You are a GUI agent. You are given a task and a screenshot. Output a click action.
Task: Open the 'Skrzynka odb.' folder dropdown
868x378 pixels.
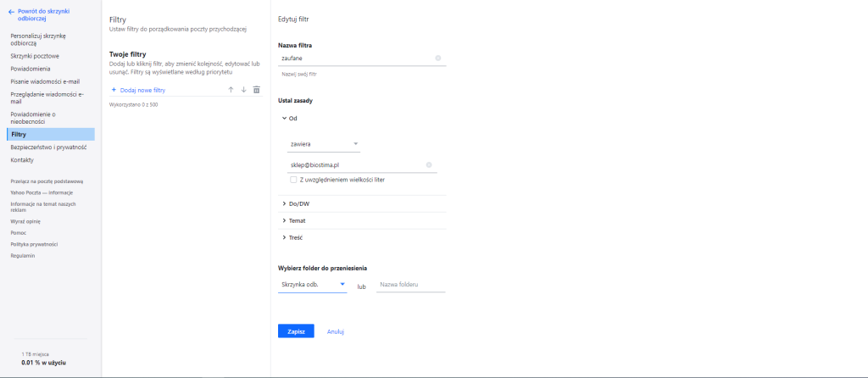coord(312,285)
